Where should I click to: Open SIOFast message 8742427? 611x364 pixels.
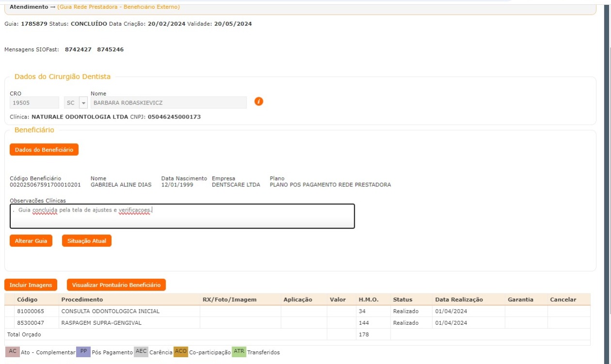click(x=78, y=49)
